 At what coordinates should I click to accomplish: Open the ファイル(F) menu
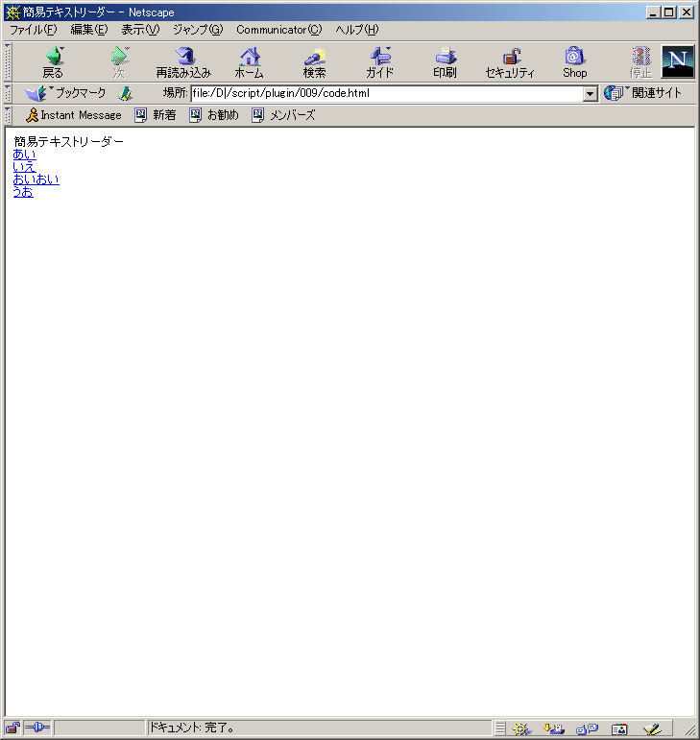(x=33, y=30)
